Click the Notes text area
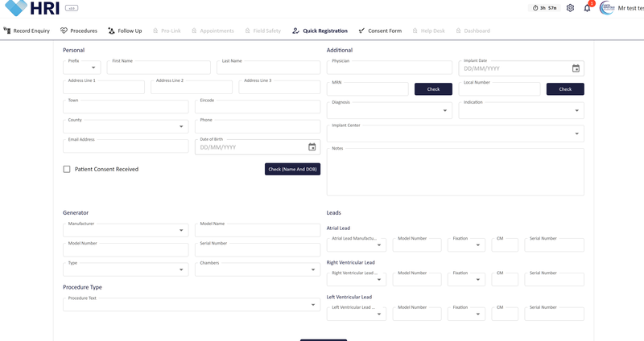This screenshot has width=644, height=341. tap(456, 172)
